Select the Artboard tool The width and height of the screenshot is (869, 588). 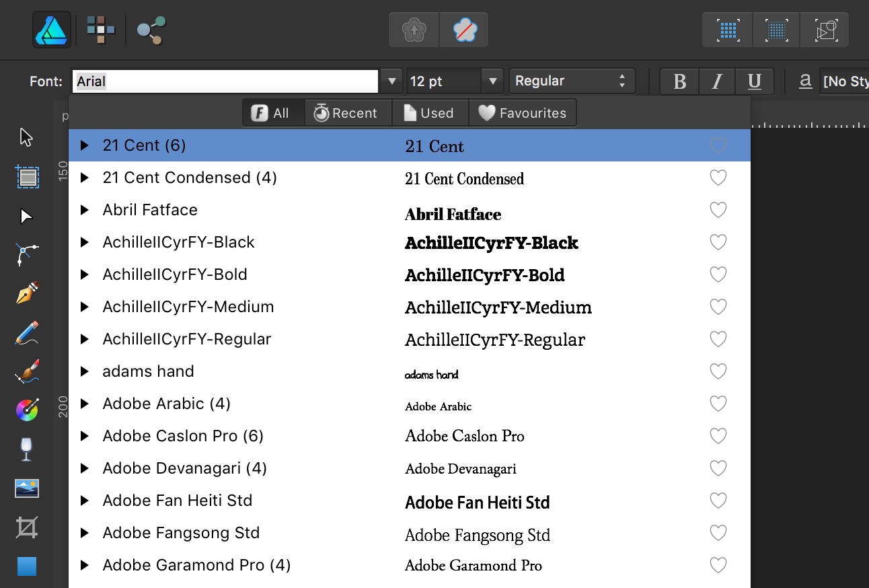coord(27,177)
